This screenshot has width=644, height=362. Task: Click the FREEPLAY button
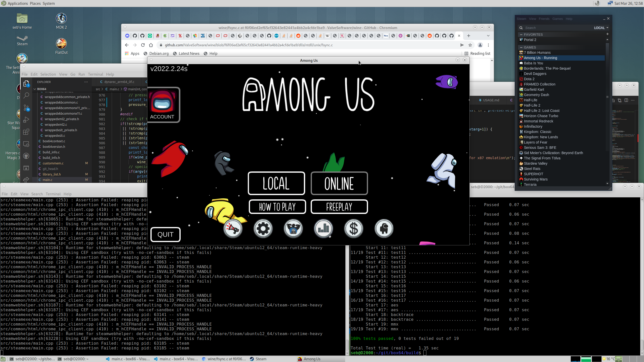pos(339,207)
